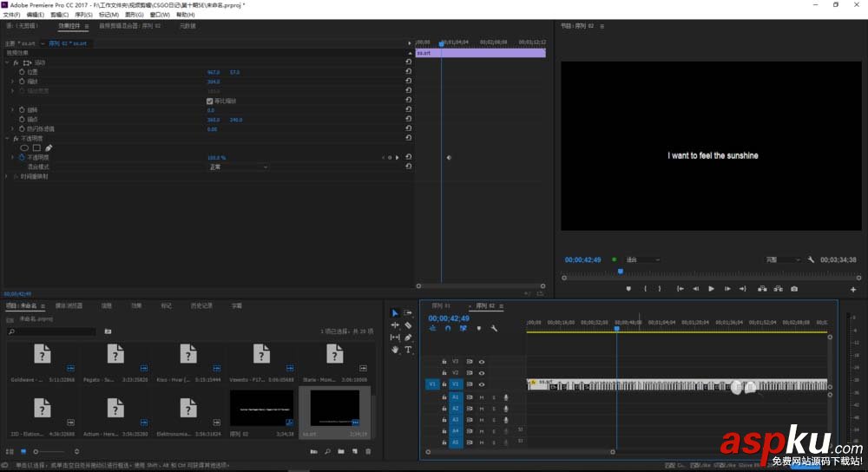Expand the 缩放 Scale property

13,82
